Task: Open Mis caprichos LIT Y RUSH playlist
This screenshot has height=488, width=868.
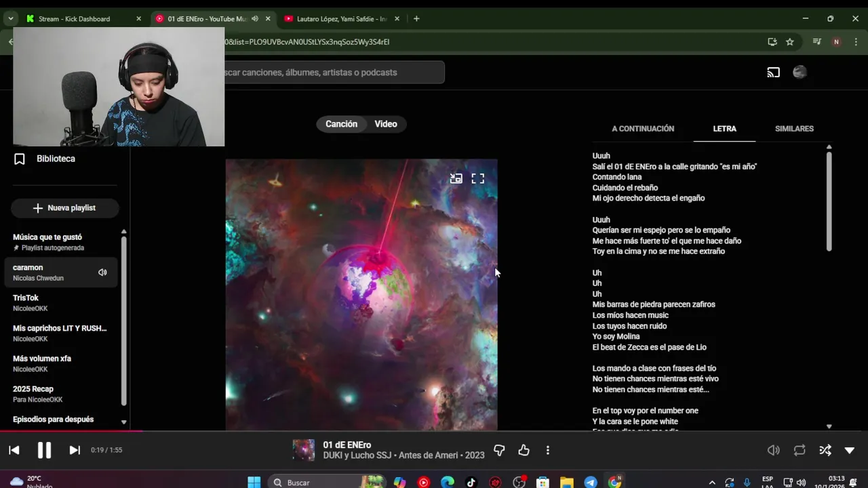Action: point(61,333)
